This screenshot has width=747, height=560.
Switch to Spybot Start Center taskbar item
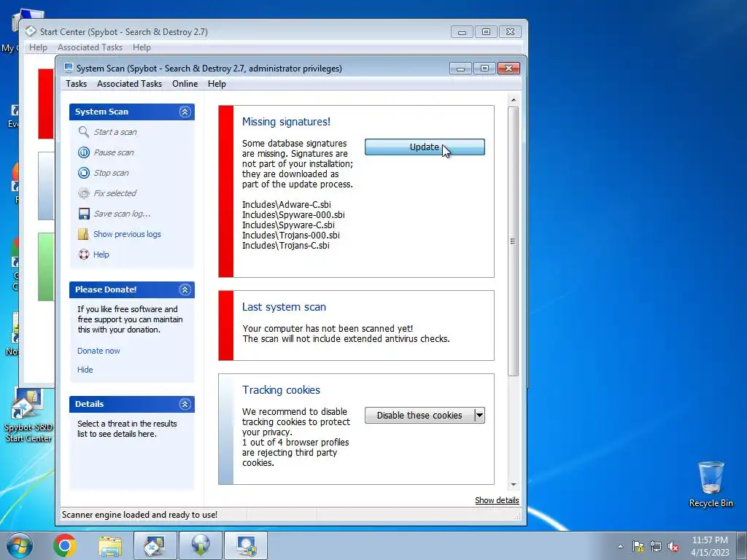(x=155, y=545)
